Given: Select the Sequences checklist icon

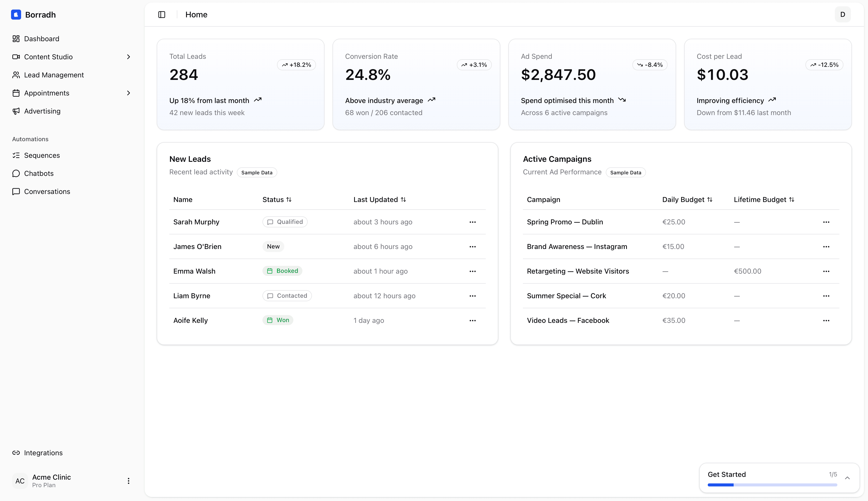Looking at the screenshot, I should coord(16,155).
